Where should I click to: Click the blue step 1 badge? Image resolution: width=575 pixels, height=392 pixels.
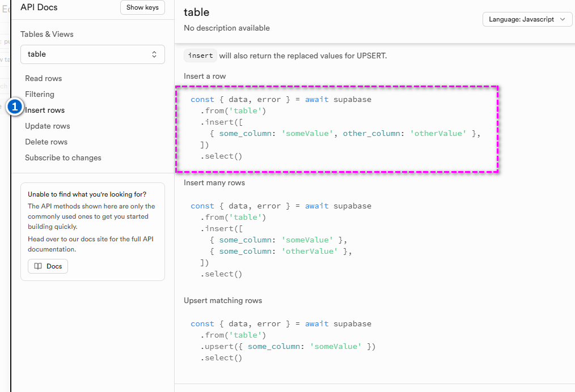15,106
